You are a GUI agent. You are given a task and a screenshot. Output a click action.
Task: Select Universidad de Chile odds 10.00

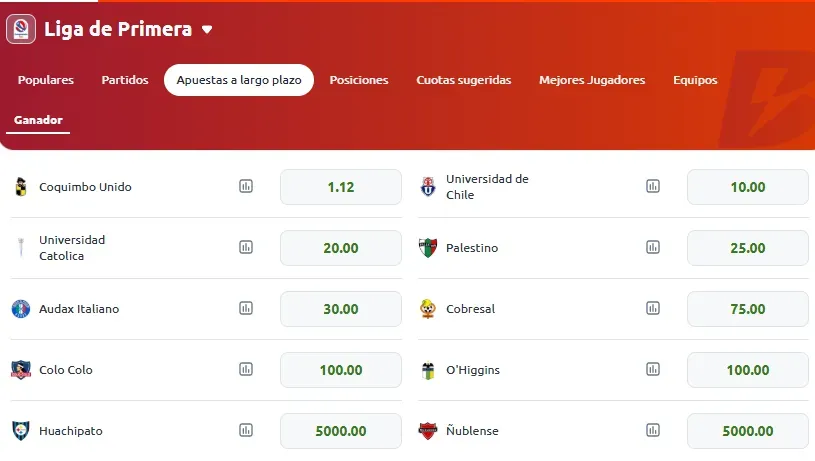[x=748, y=187]
